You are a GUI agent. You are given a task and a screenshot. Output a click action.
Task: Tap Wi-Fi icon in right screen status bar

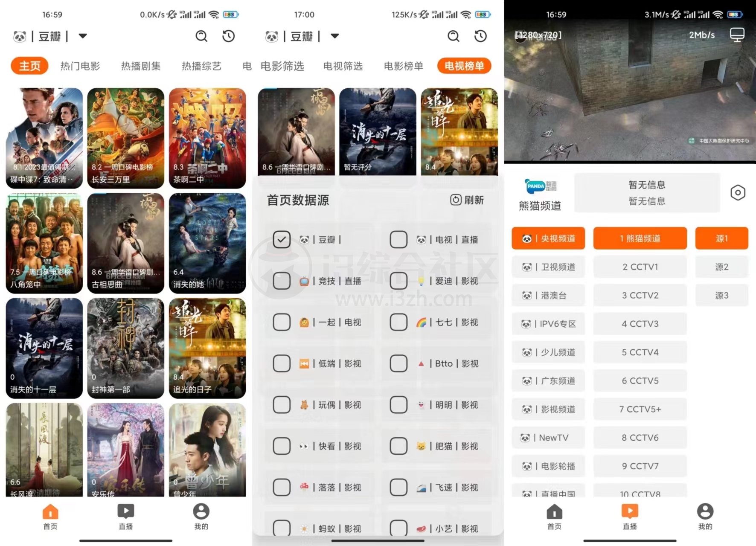pyautogui.click(x=718, y=15)
